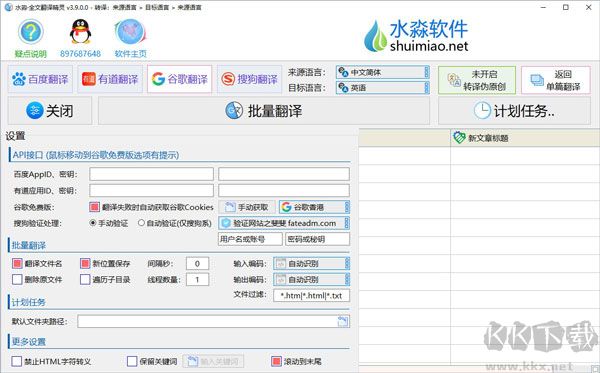Select 搜狗翻译 translation engine
The width and height of the screenshot is (600, 373).
point(249,79)
